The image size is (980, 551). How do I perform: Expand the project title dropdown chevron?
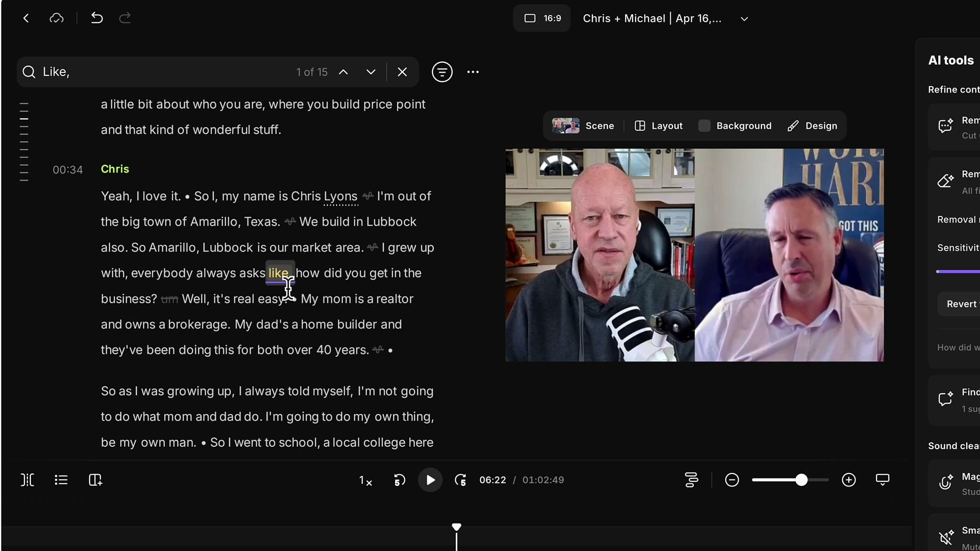[x=744, y=19]
